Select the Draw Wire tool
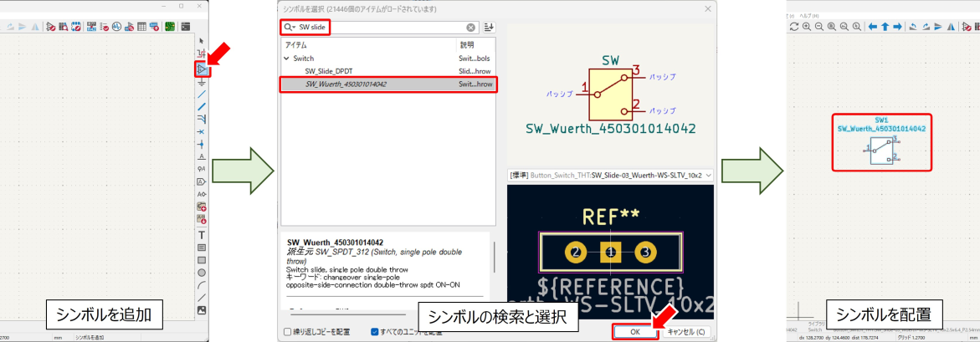Viewport: 980px width, 342px height. pyautogui.click(x=201, y=94)
